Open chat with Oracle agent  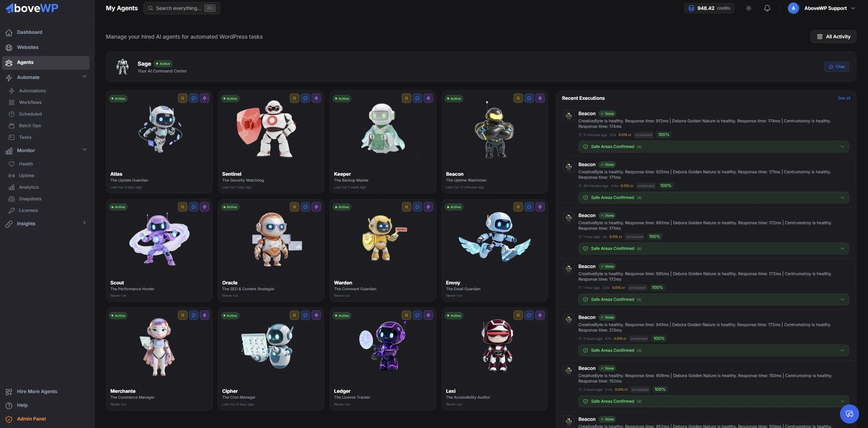305,207
